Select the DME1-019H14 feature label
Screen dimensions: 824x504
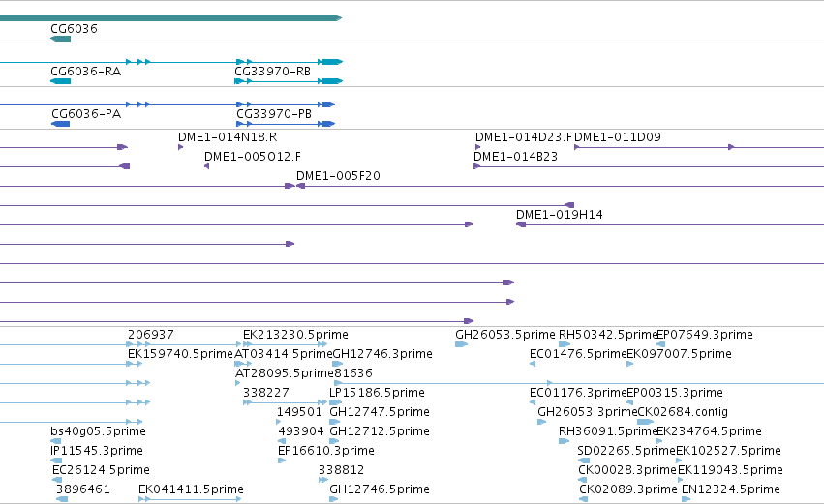559,214
